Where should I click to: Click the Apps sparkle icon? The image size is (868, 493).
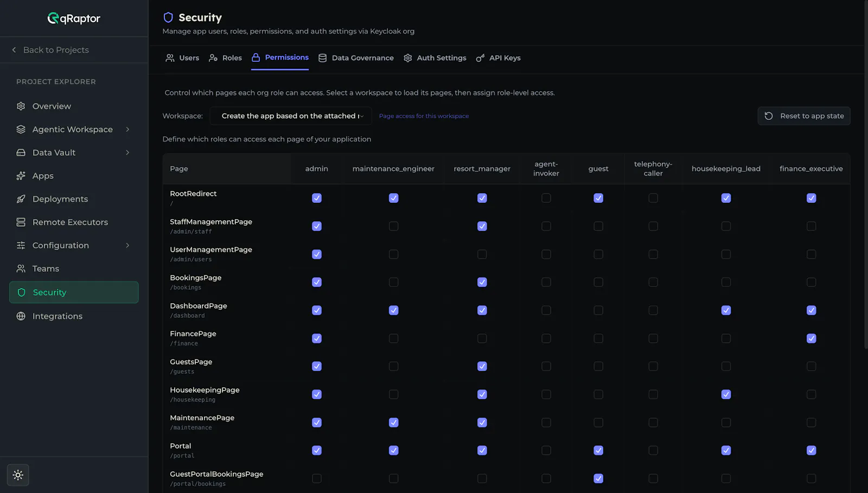pos(21,176)
